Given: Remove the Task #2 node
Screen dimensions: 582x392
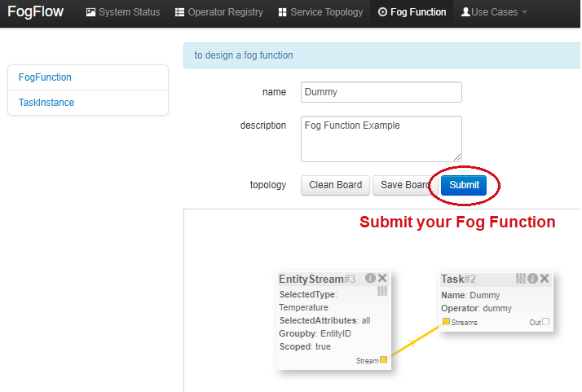Looking at the screenshot, I should pyautogui.click(x=545, y=278).
